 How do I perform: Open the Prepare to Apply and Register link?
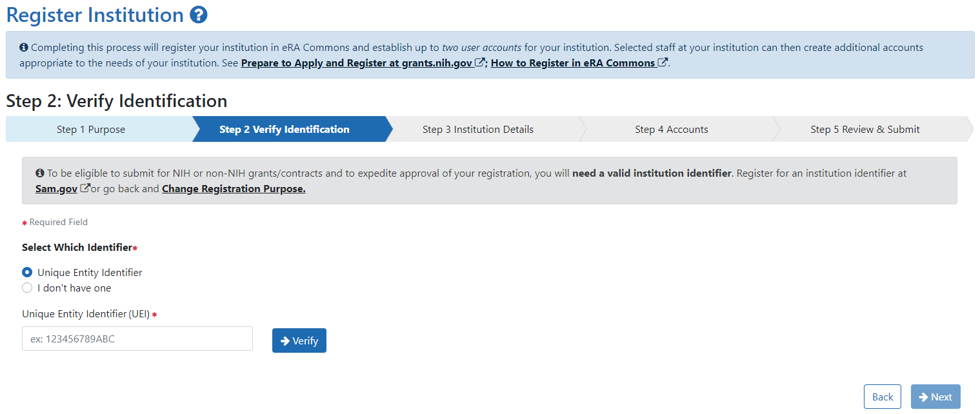pyautogui.click(x=356, y=63)
